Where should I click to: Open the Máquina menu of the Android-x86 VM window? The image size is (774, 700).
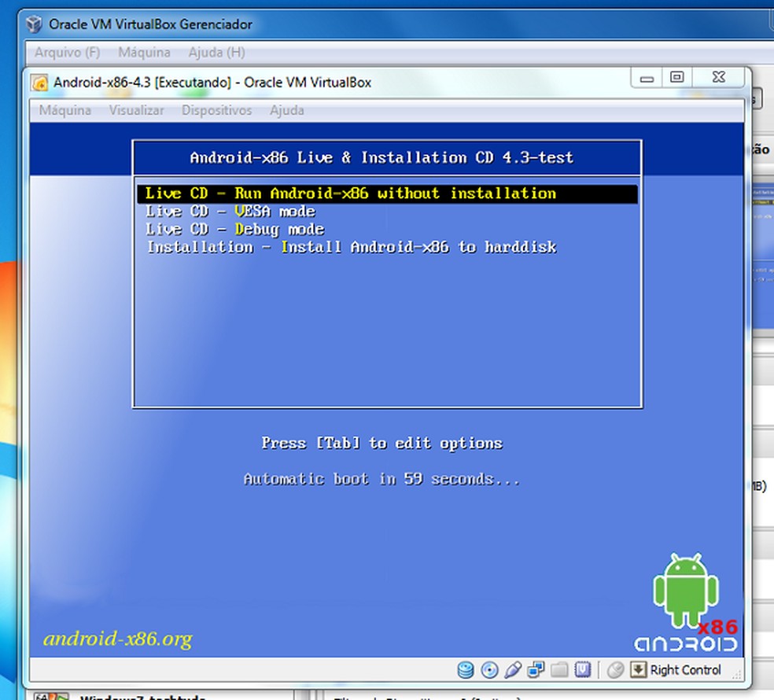(x=65, y=110)
